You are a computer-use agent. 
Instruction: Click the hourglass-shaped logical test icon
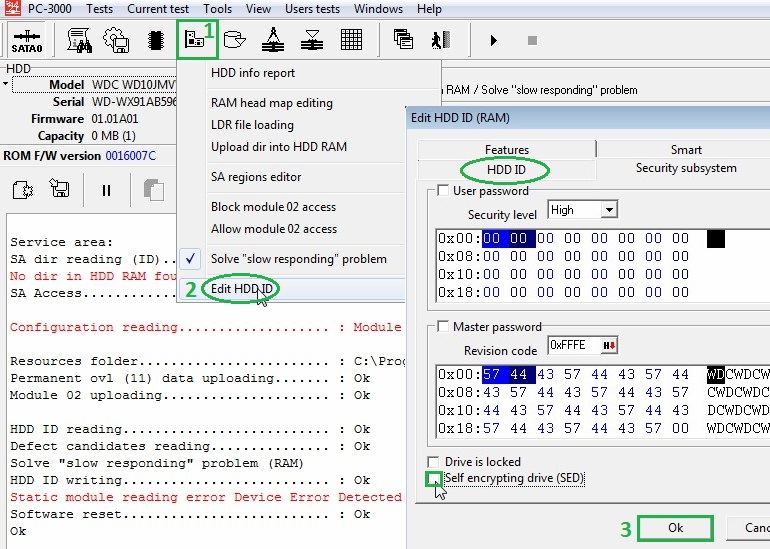pyautogui.click(x=312, y=40)
